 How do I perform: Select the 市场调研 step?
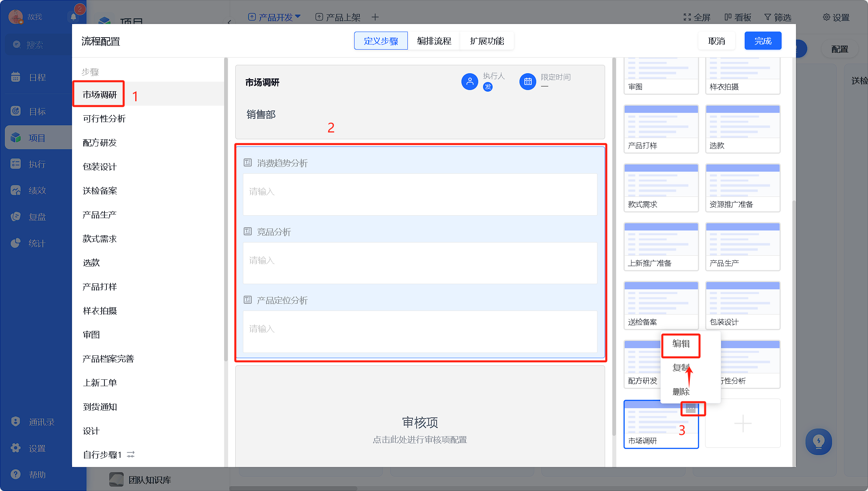tap(148, 94)
